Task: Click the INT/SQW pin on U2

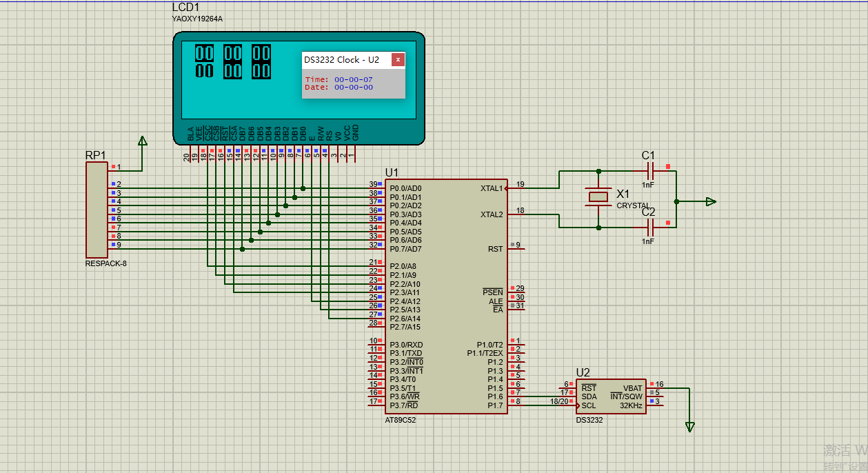Action: [627, 396]
